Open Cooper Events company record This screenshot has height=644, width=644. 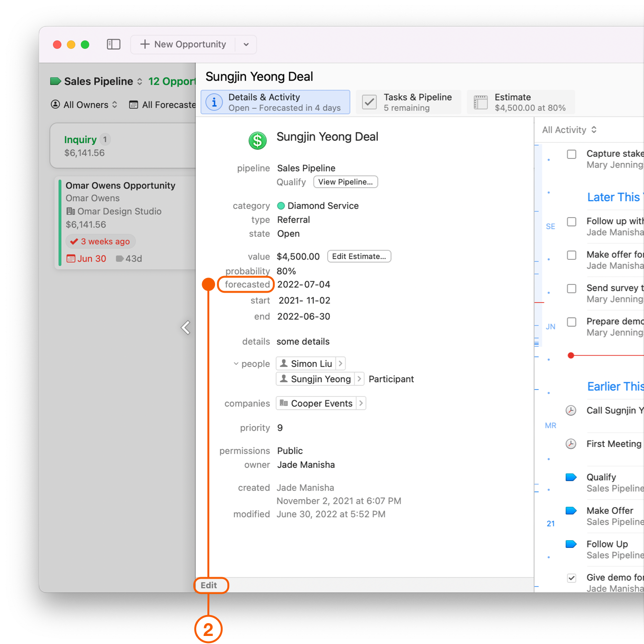pyautogui.click(x=316, y=403)
